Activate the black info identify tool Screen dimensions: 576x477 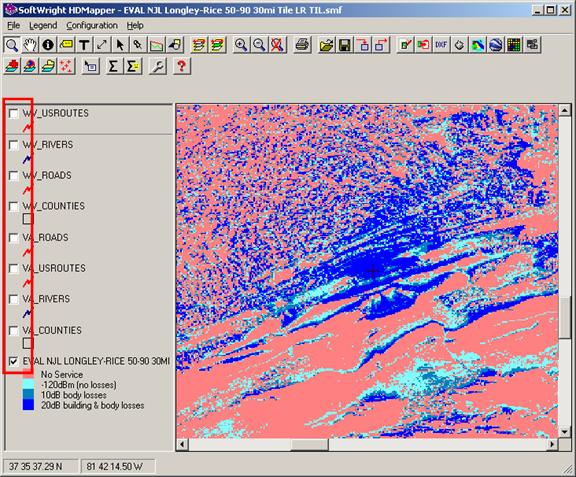[48, 45]
